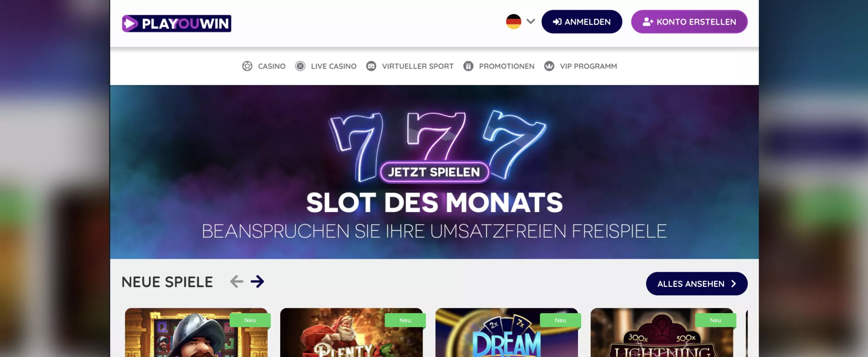This screenshot has height=357, width=868.
Task: Expand the language selector chevron
Action: [531, 22]
